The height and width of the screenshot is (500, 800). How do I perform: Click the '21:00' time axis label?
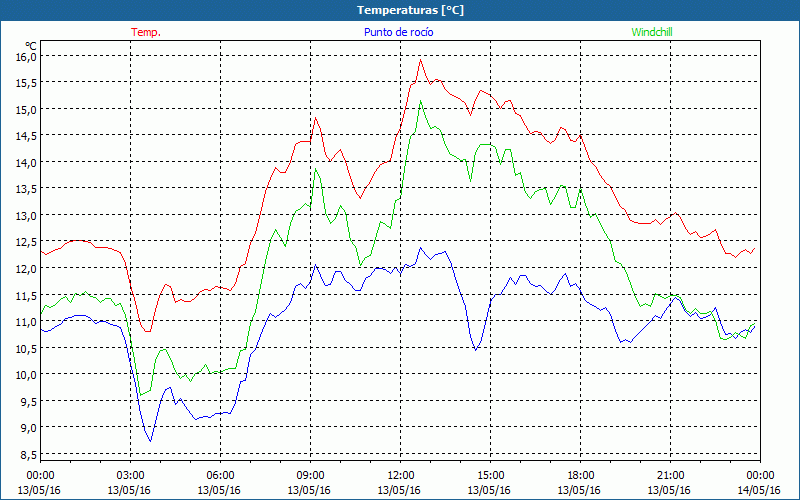[670, 476]
